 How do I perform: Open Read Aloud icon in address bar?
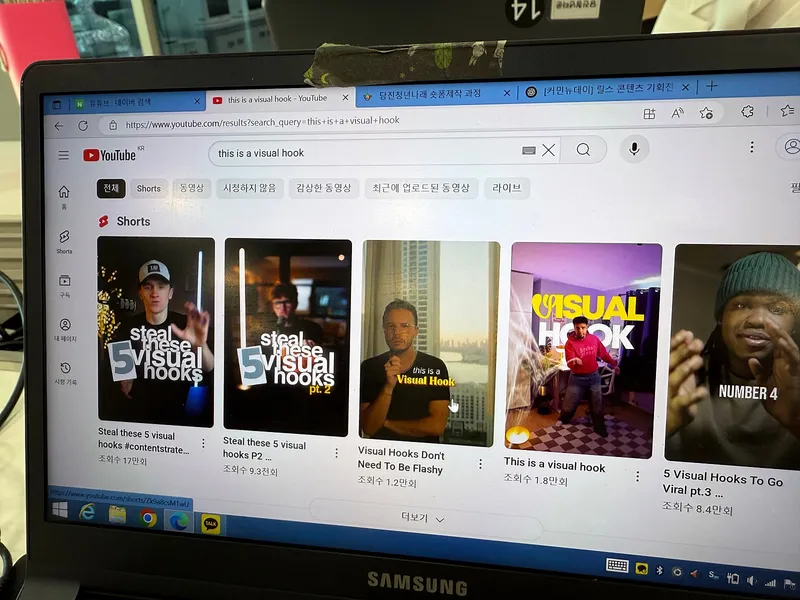pos(677,113)
